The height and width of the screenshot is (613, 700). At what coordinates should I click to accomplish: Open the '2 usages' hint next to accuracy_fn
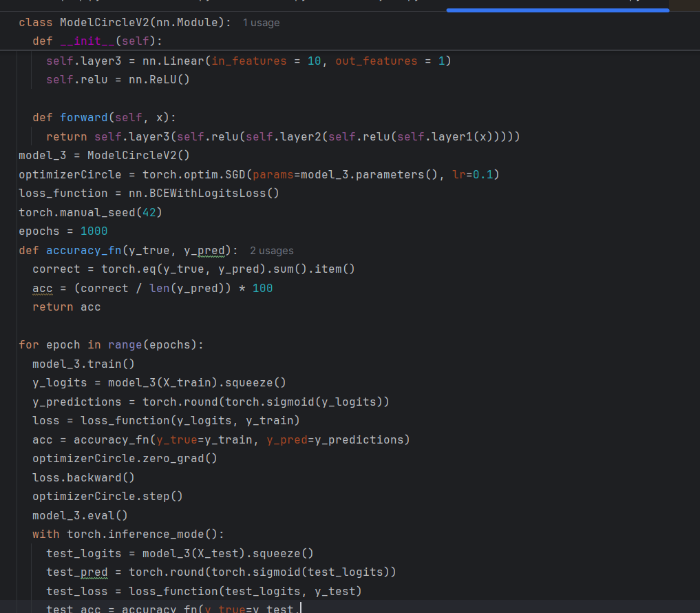point(271,251)
